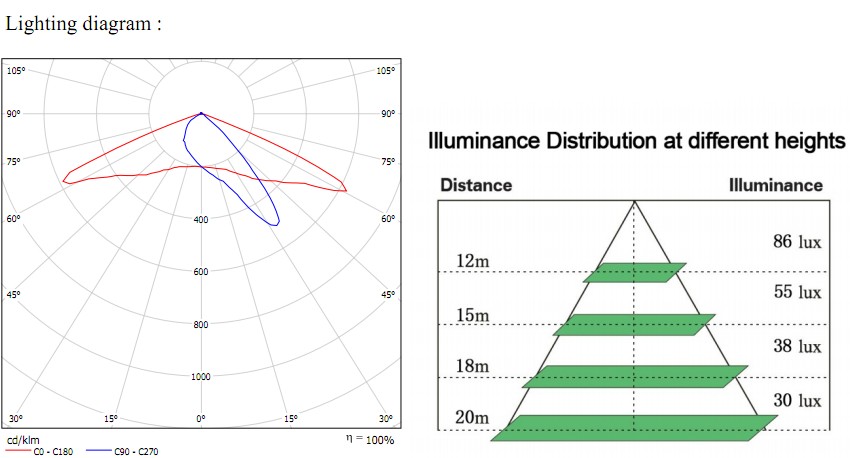Click the '12m' distance label
The width and height of the screenshot is (850, 458).
click(473, 261)
